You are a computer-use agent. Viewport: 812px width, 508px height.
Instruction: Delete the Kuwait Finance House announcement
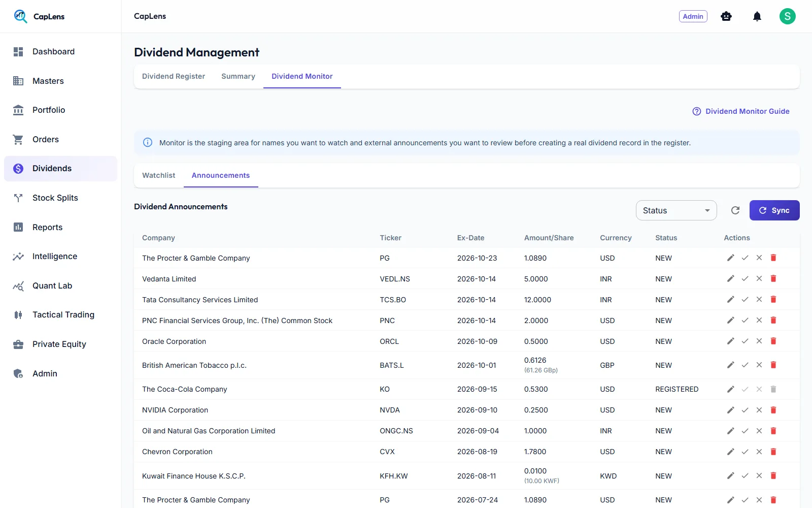(x=773, y=475)
